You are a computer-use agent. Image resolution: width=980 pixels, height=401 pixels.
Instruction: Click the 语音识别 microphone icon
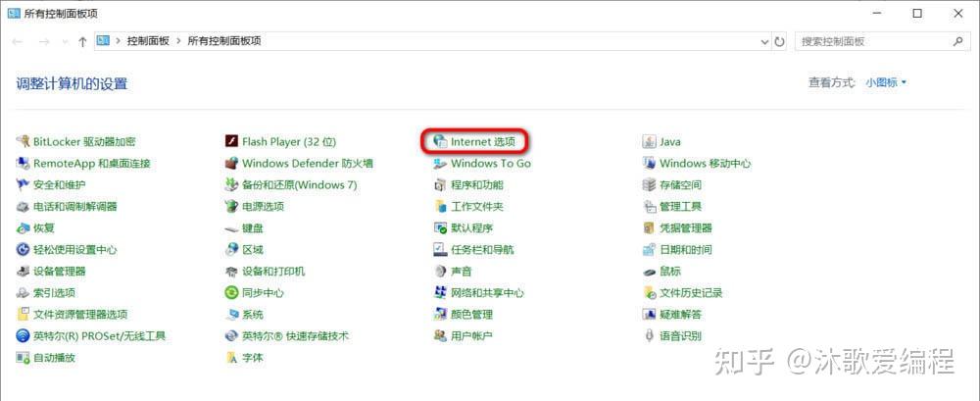[649, 336]
